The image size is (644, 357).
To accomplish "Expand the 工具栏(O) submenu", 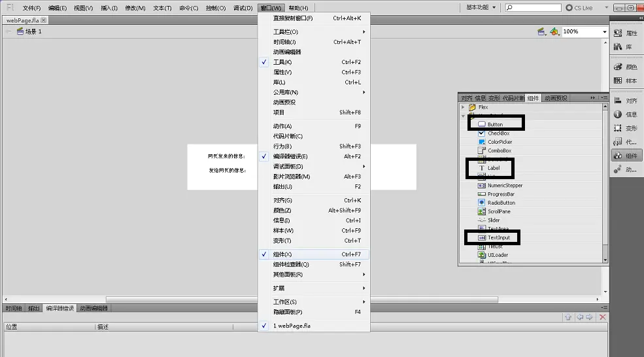I will coord(314,31).
